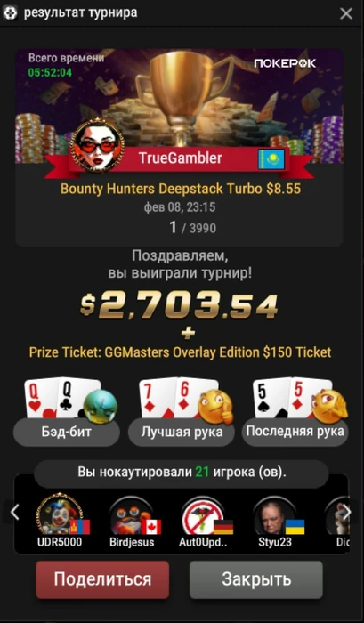This screenshot has height=623, width=364.
Task: Click the Поделиться share button
Action: tap(102, 579)
